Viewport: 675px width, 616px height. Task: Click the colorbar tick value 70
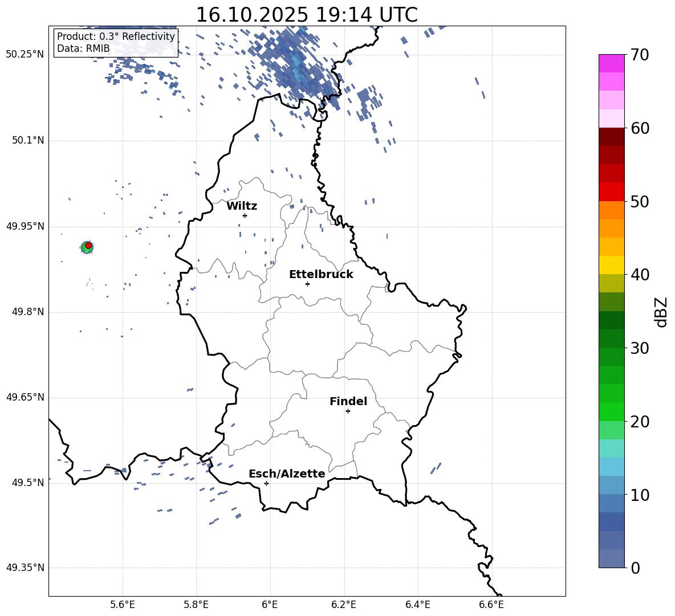[x=640, y=55]
